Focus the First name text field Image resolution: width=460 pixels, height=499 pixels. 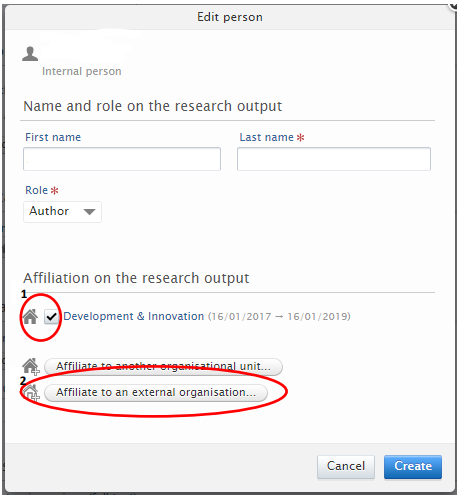122,159
